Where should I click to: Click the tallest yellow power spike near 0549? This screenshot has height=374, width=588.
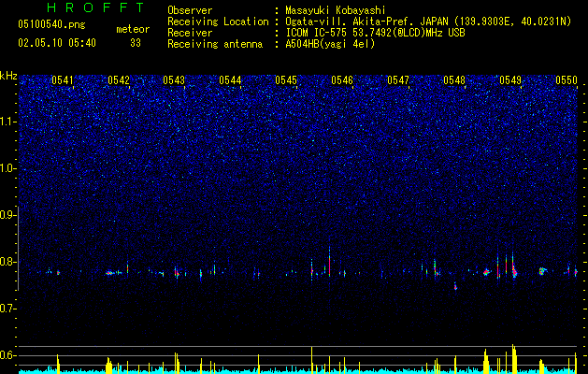click(x=513, y=357)
